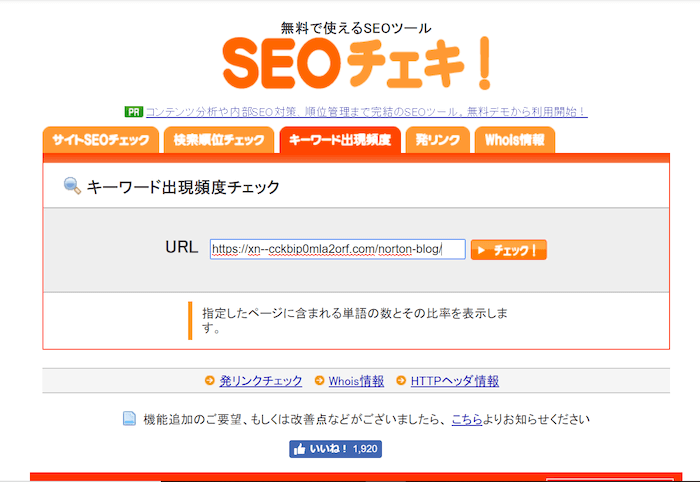The image size is (700, 482).
Task: Open the 発リンク tab
Action: (438, 140)
